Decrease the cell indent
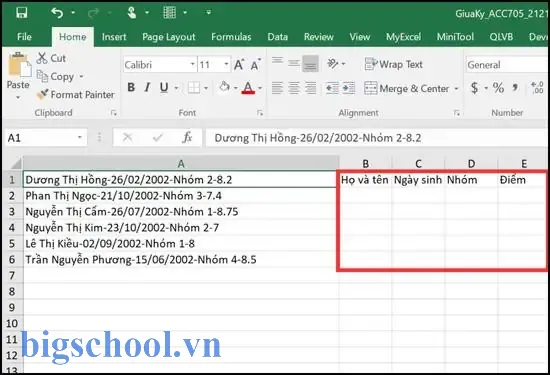Viewport: 550px width, 375px height. 332,88
